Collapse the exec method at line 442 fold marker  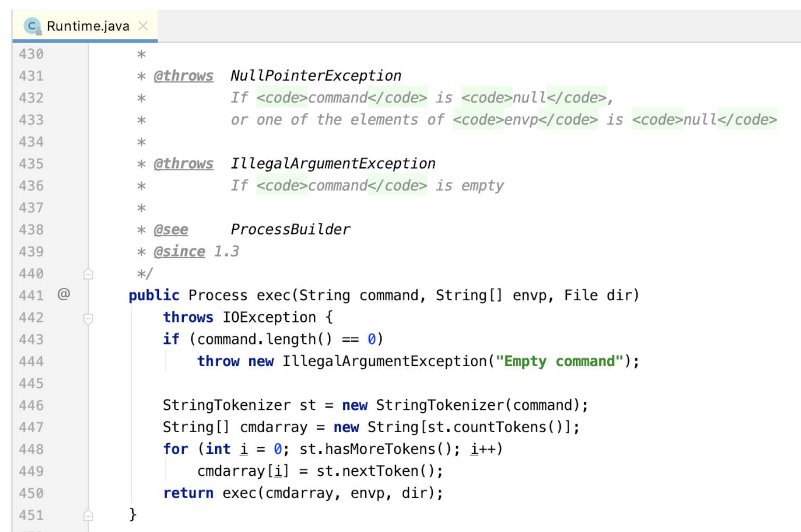88,318
